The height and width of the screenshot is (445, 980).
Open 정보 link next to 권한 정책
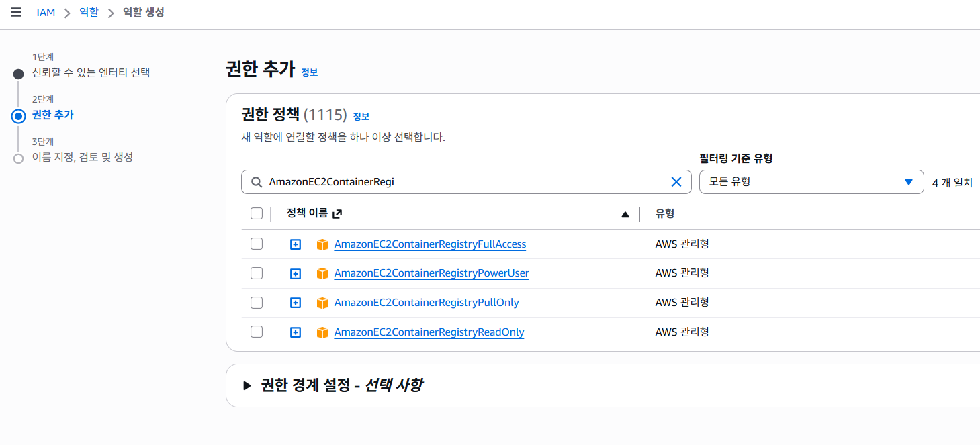click(361, 117)
